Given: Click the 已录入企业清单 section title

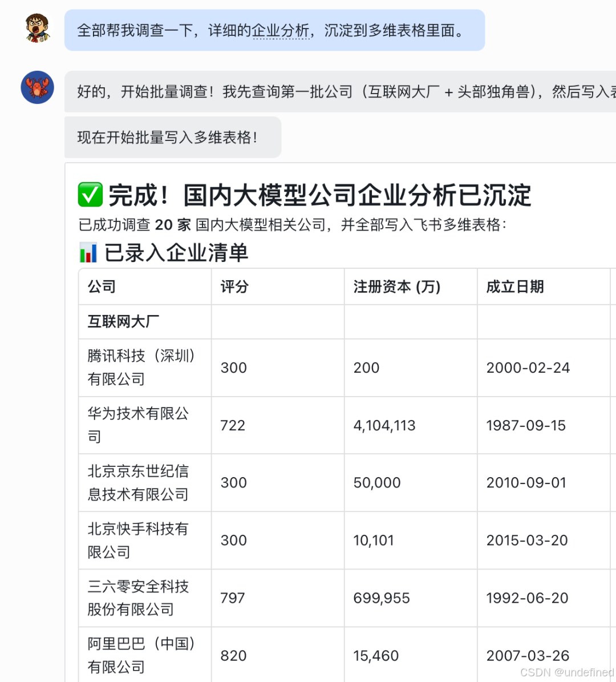Looking at the screenshot, I should pyautogui.click(x=176, y=253).
